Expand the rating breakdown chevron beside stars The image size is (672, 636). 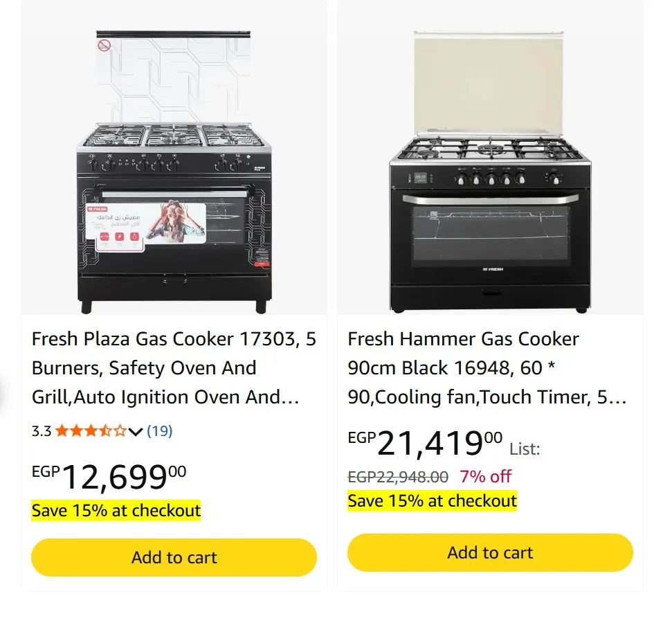click(x=136, y=431)
